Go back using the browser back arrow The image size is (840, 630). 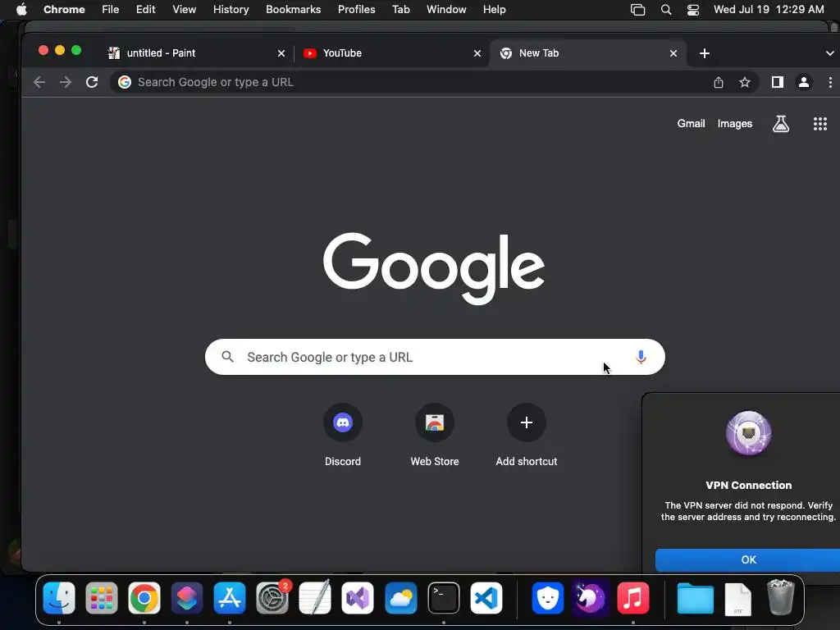point(39,82)
